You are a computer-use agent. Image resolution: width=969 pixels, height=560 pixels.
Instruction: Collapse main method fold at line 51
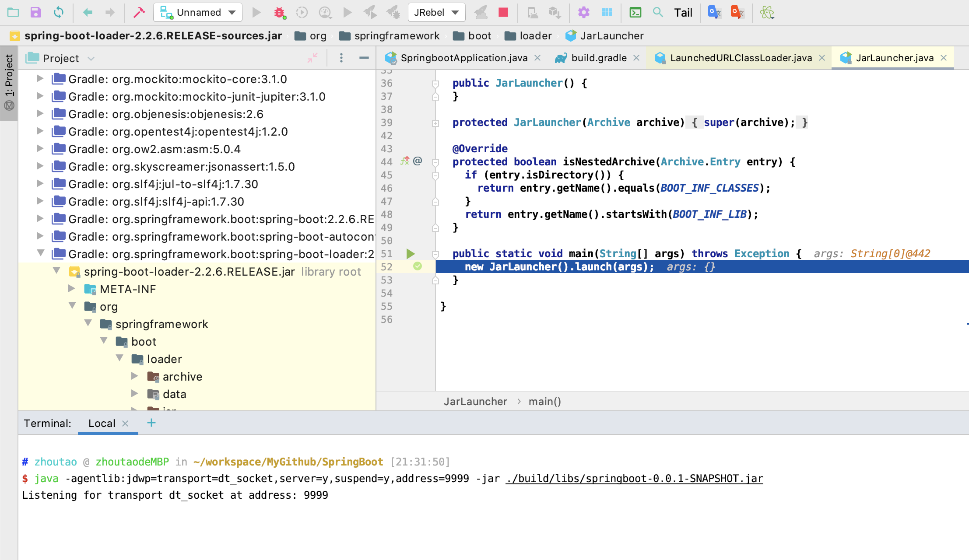point(435,254)
